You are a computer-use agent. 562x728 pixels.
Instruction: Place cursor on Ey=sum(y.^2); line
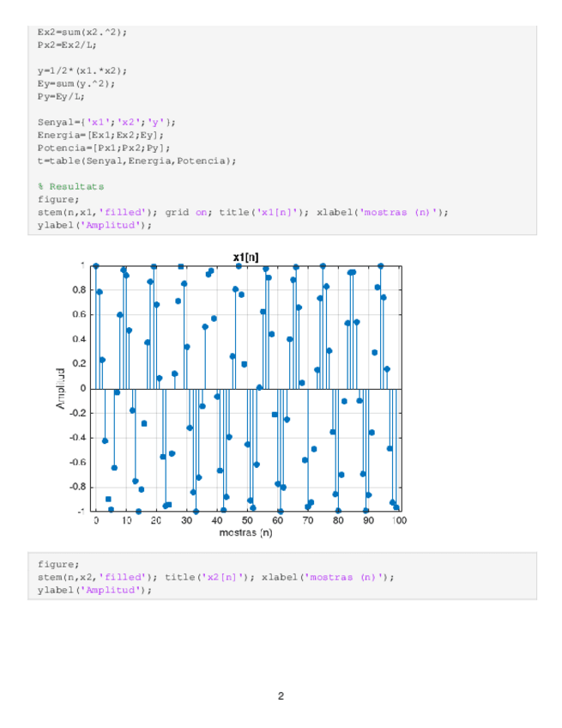[x=76, y=83]
